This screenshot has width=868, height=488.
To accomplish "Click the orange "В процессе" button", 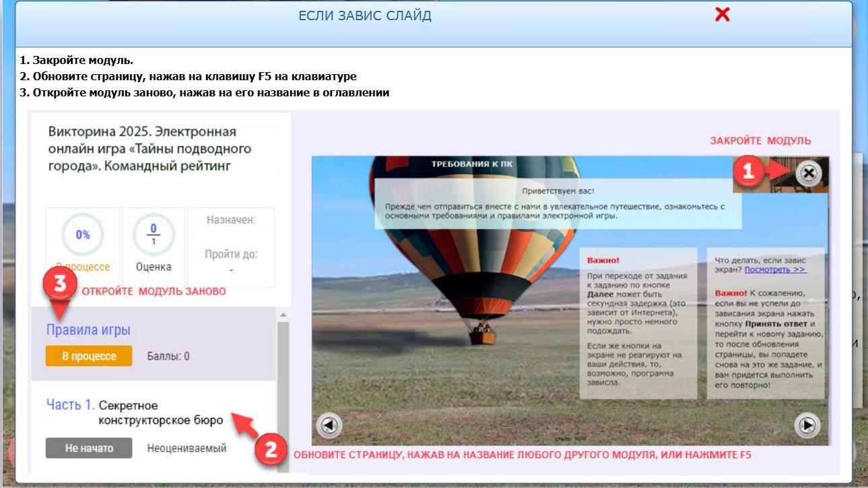I will tap(89, 356).
